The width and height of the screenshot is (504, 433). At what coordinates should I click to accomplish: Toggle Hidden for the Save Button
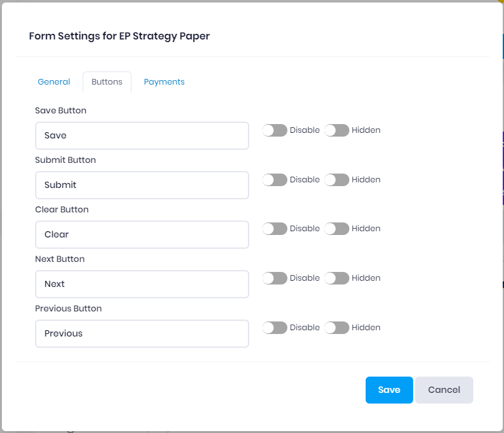[337, 130]
